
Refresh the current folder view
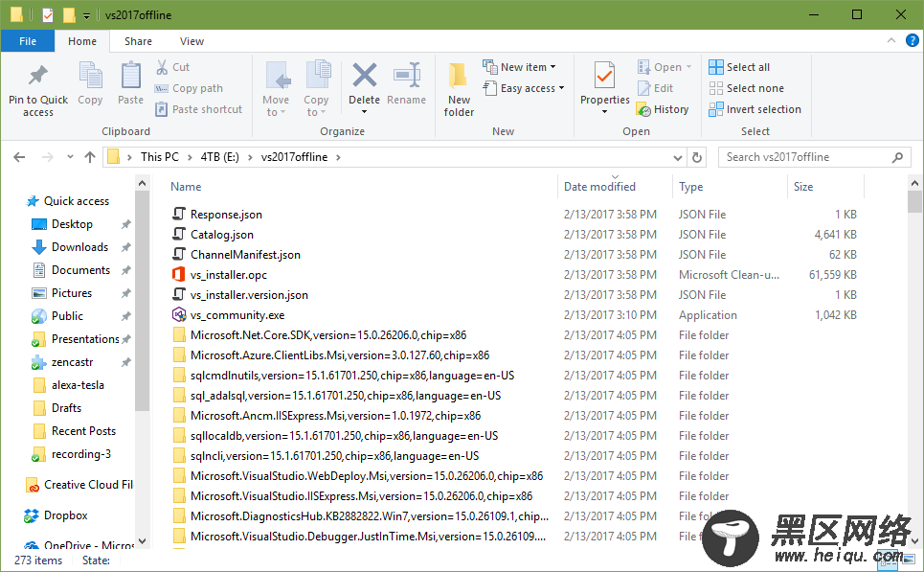pos(696,157)
